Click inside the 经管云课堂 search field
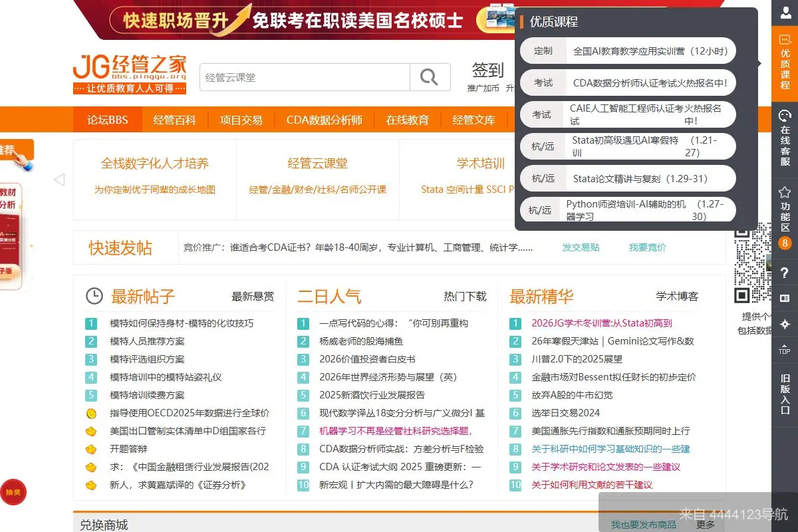 (305, 77)
